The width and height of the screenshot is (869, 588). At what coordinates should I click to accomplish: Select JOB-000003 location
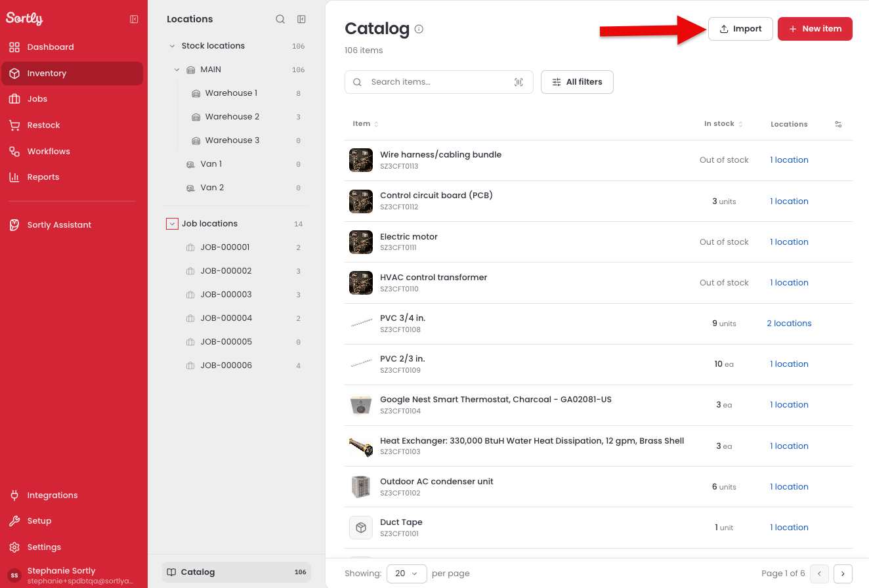pos(226,295)
